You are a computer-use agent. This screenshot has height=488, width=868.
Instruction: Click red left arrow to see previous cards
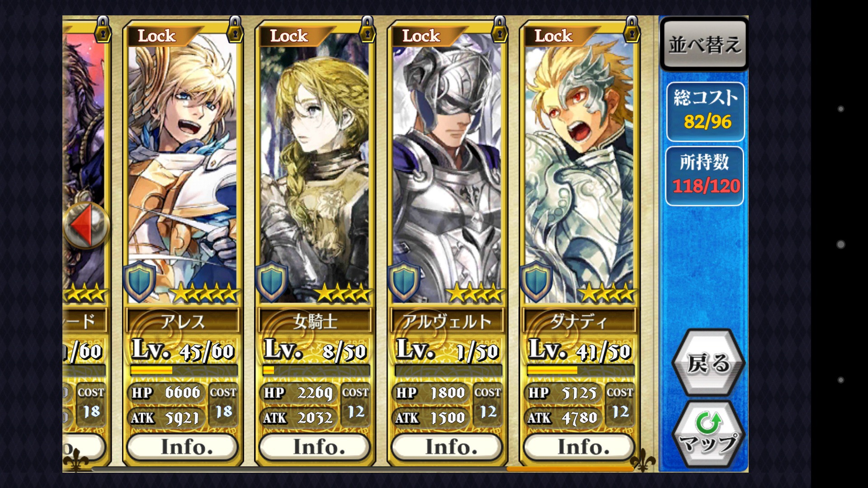pos(86,225)
